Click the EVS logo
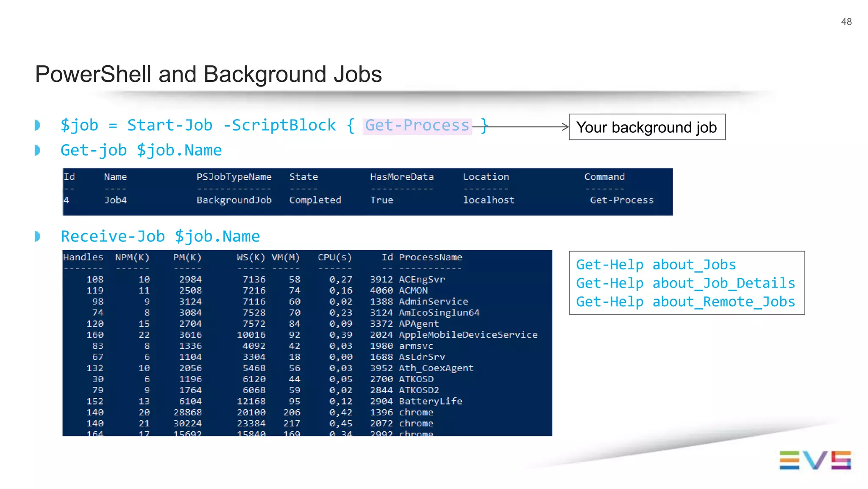868x489 pixels. coord(815,460)
